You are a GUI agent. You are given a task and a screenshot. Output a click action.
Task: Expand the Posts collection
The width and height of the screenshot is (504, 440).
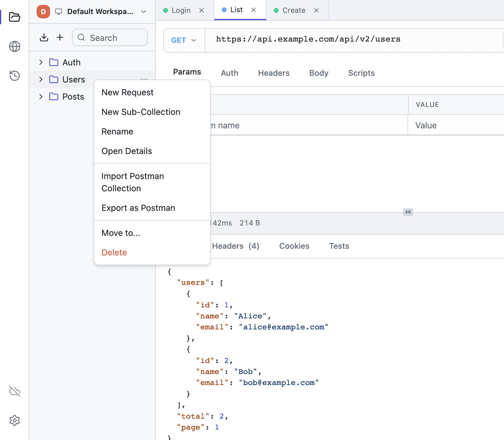[41, 97]
